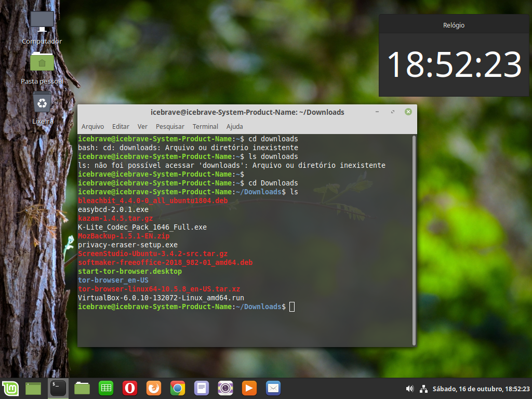This screenshot has width=532, height=399.
Task: Click start-tor-browser.desktop in the listing
Action: 130,271
